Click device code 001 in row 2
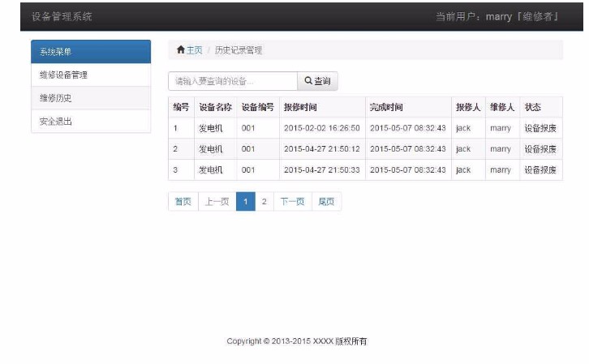Image resolution: width=589 pixels, height=364 pixels. click(248, 149)
